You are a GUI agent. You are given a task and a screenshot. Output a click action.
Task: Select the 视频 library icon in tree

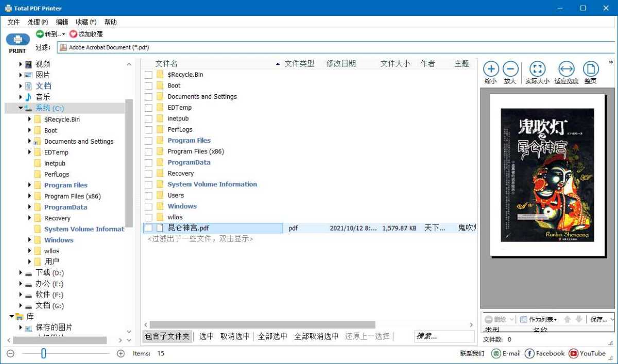coord(28,64)
